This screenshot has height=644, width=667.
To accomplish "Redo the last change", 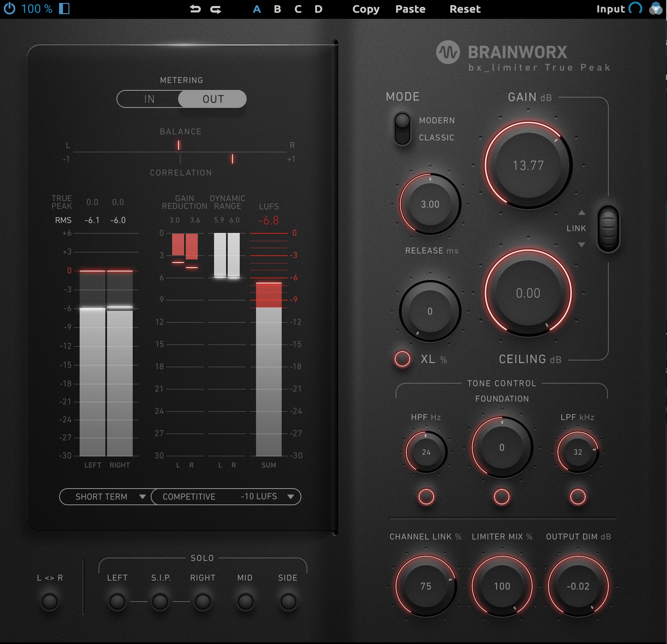I will (216, 9).
